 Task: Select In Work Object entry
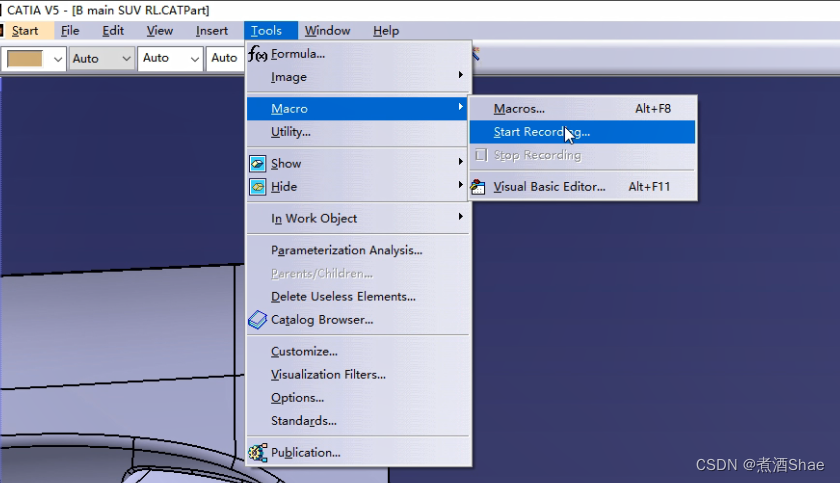pos(358,218)
